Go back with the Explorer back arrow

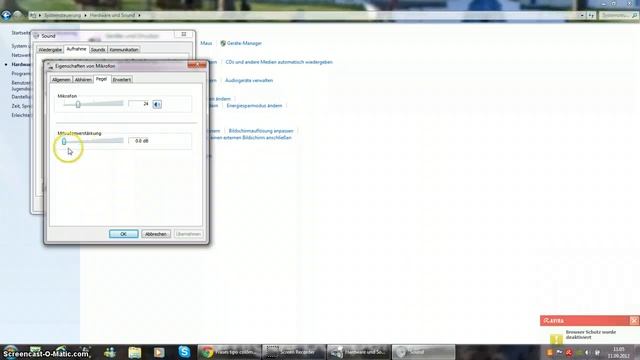tap(6, 15)
